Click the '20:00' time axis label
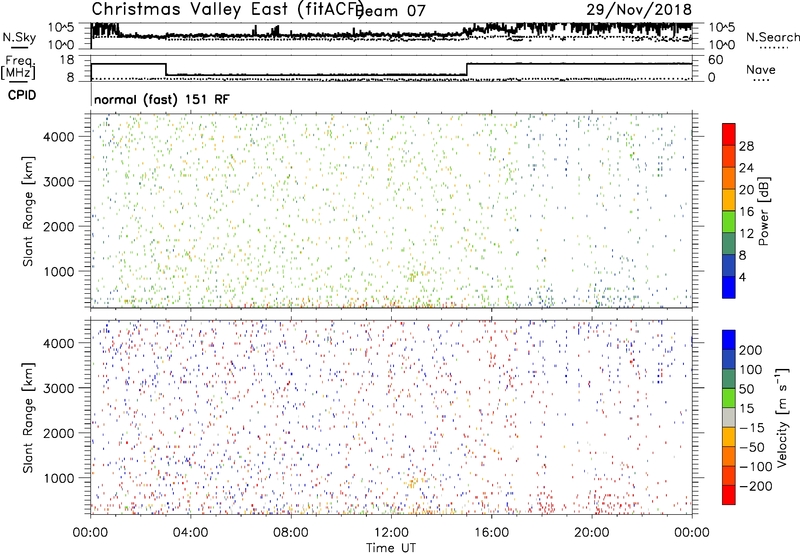The image size is (800, 554). click(592, 533)
